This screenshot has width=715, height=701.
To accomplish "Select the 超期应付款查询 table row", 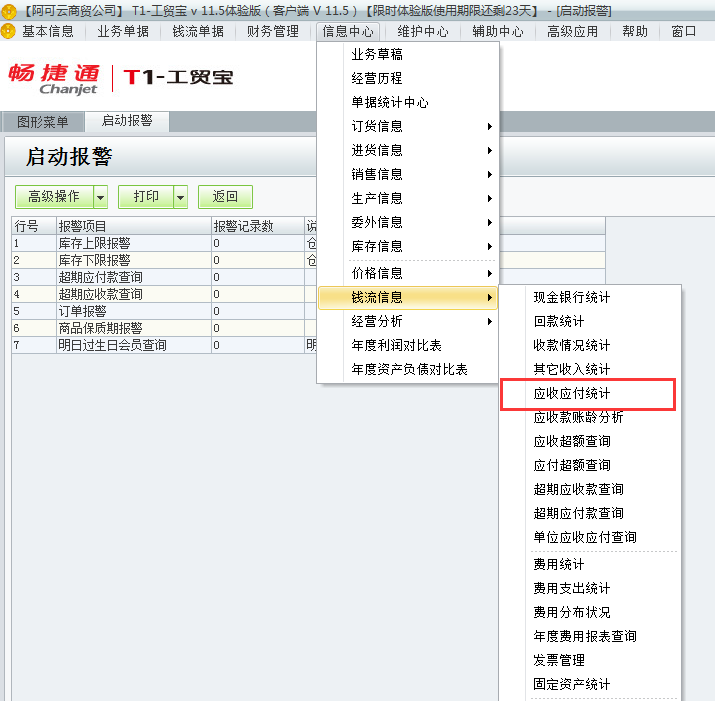I will 164,277.
